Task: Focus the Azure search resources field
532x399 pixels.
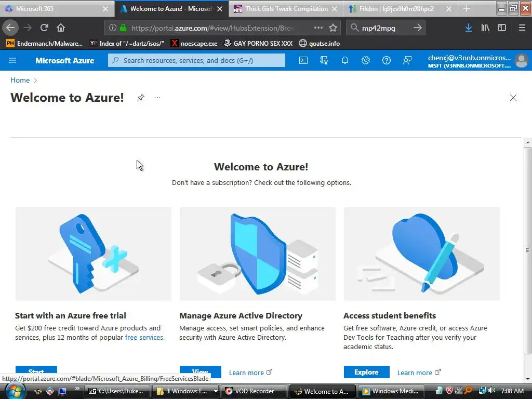Action: click(x=196, y=60)
